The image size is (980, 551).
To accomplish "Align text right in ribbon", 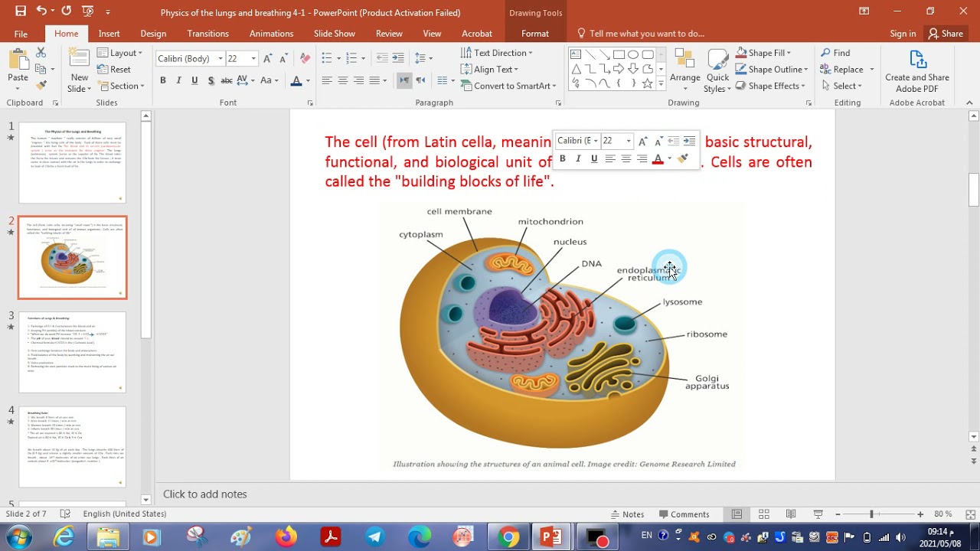I will [x=359, y=80].
